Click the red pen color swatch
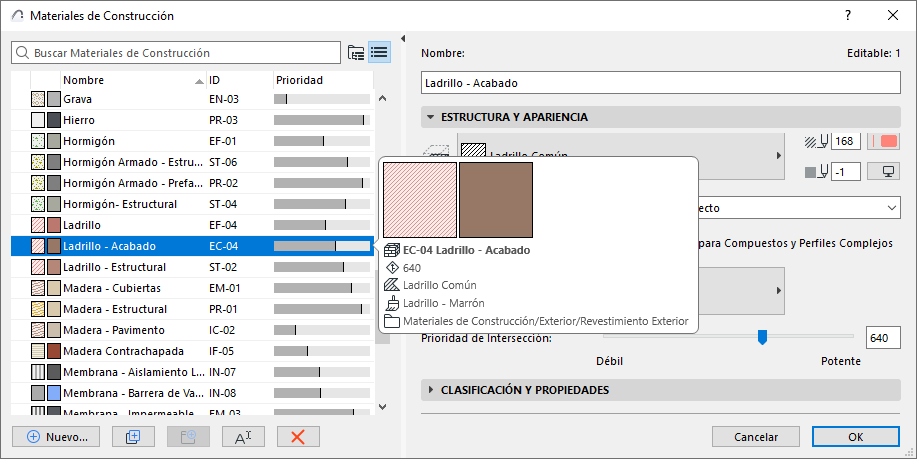The width and height of the screenshot is (917, 459). (883, 142)
